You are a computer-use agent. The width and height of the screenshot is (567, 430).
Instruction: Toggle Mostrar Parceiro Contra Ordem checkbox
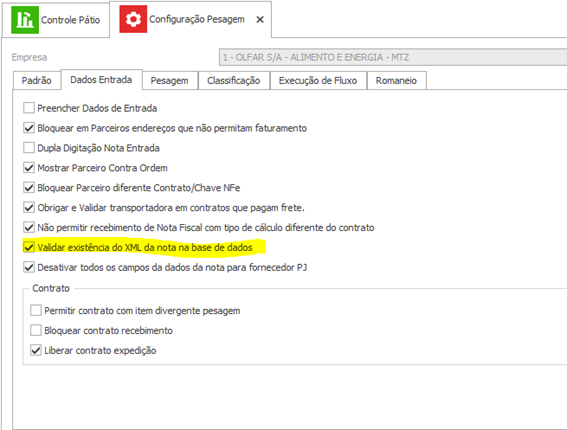click(x=29, y=167)
